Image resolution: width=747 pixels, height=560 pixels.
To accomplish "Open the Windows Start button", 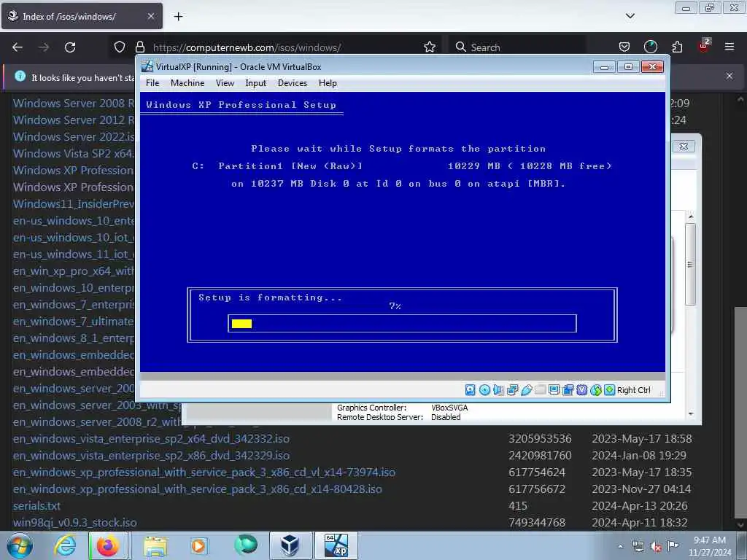I will (x=20, y=545).
